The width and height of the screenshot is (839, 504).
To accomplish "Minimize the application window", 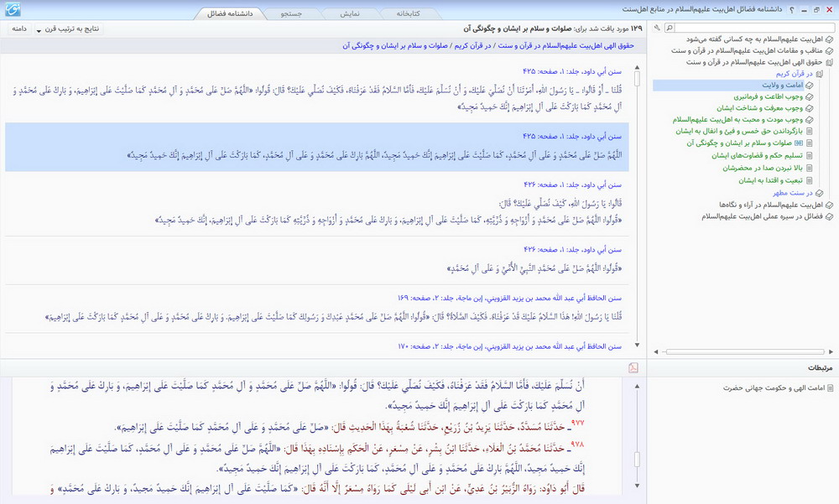I will pyautogui.click(x=804, y=9).
